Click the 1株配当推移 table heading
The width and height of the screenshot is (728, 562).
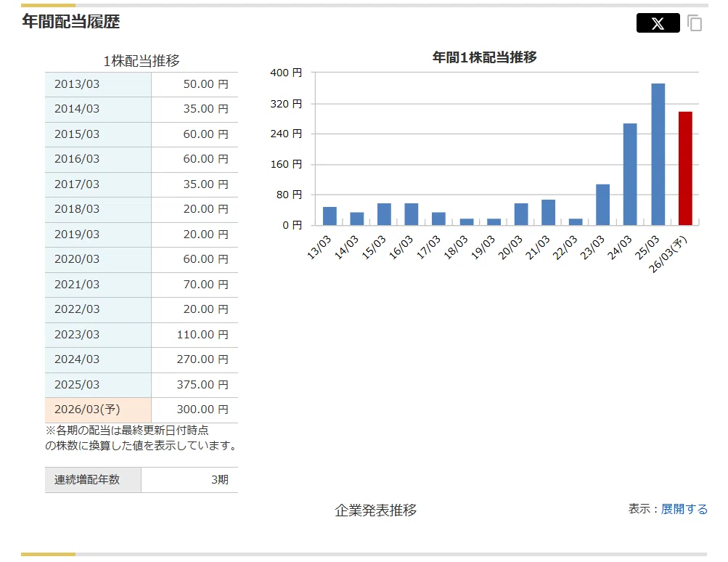pos(141,61)
